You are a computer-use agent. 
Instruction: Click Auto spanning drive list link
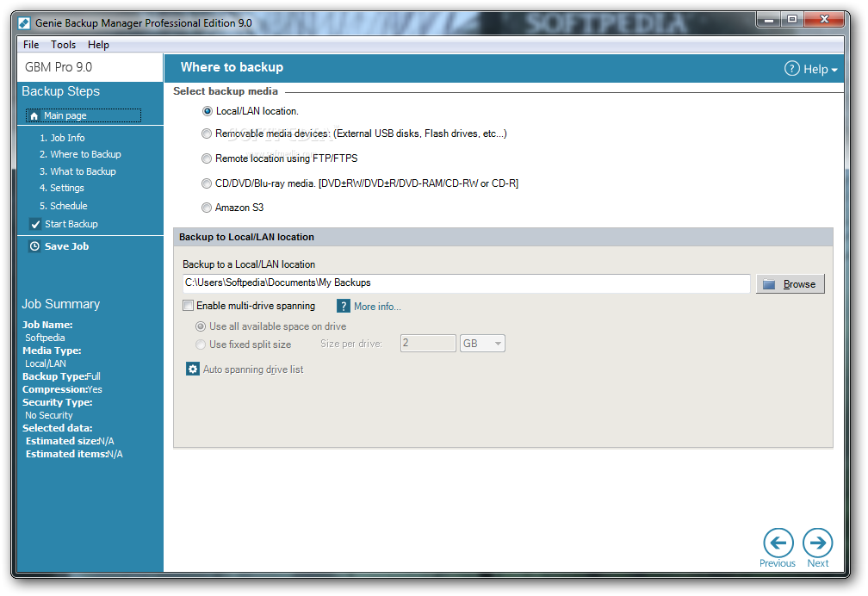pos(253,369)
